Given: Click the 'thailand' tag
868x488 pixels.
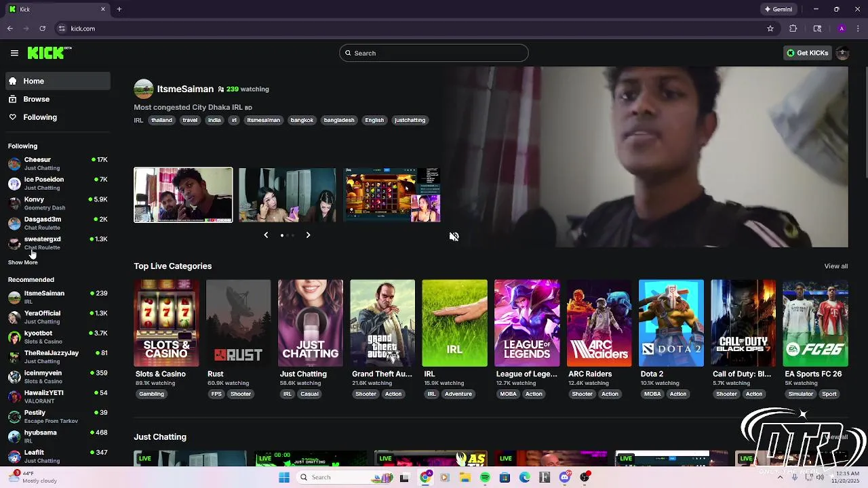Looking at the screenshot, I should click(x=161, y=120).
